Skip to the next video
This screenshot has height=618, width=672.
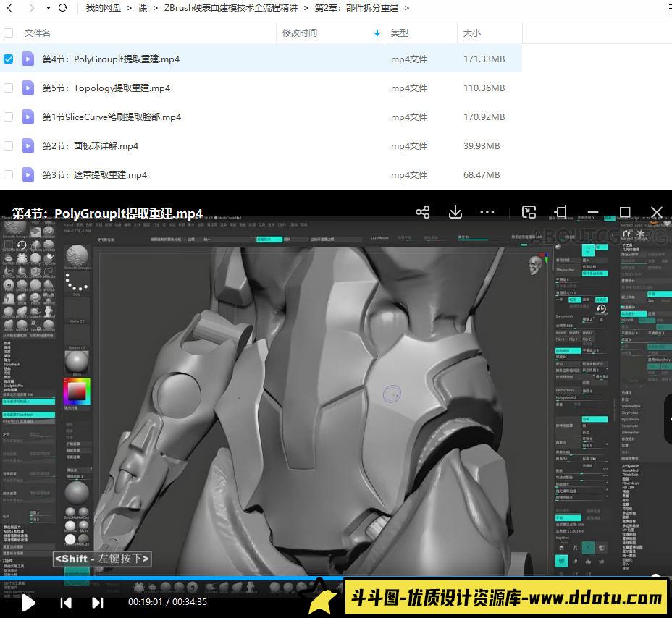(98, 603)
